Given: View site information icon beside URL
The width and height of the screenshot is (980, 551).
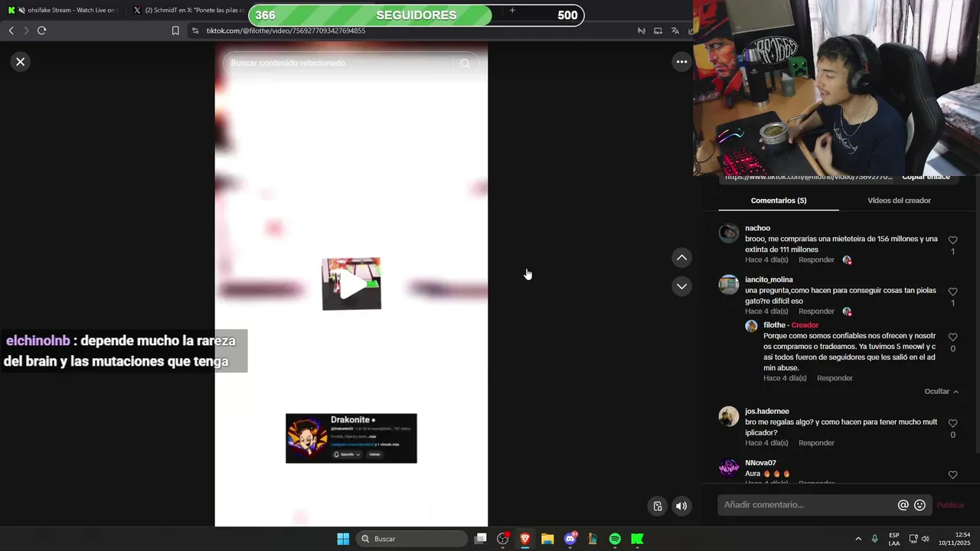Looking at the screenshot, I should click(x=195, y=31).
